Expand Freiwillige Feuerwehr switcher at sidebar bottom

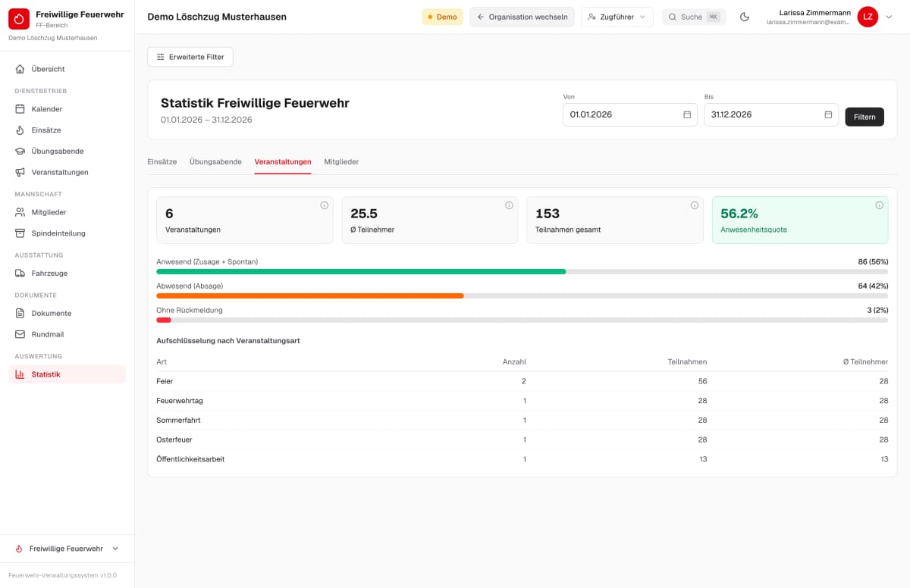(x=67, y=549)
